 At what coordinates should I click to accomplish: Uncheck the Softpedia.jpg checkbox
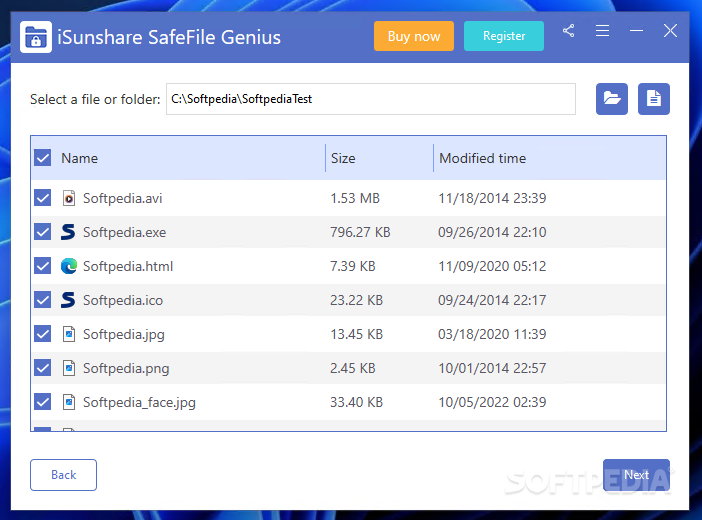43,334
